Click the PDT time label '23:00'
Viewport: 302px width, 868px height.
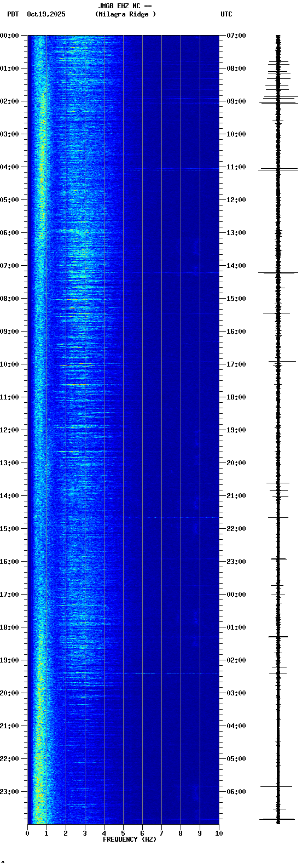coord(9,792)
